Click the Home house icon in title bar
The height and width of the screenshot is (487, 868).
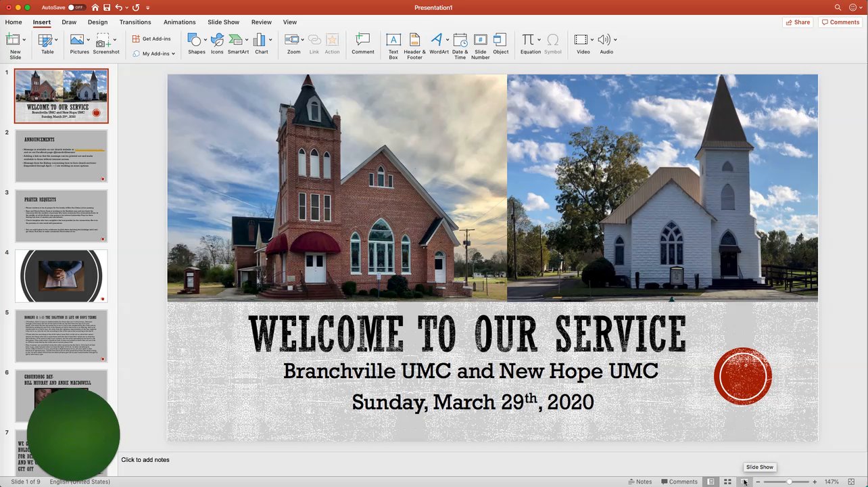[x=95, y=7]
